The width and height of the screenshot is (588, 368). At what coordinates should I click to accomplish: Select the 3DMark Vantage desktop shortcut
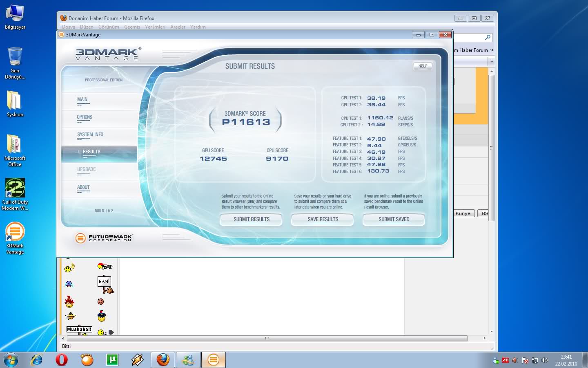(15, 238)
